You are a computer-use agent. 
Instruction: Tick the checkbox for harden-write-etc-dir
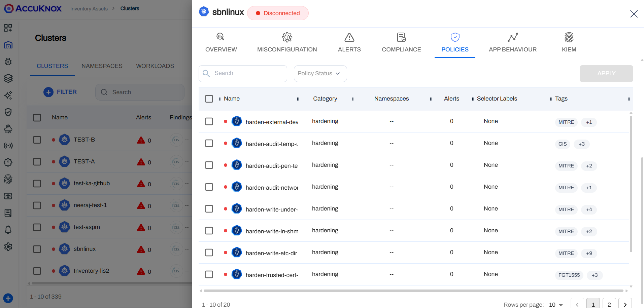(209, 253)
